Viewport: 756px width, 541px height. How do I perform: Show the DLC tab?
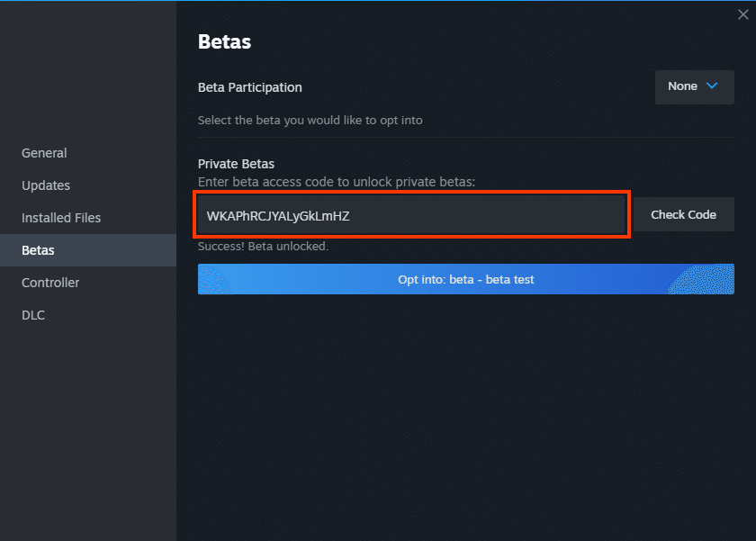click(x=88, y=315)
